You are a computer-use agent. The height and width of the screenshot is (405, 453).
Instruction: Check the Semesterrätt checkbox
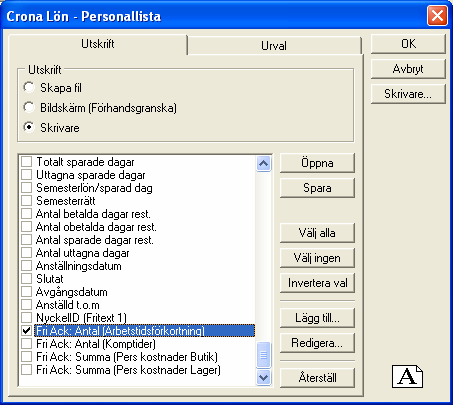[x=26, y=201]
